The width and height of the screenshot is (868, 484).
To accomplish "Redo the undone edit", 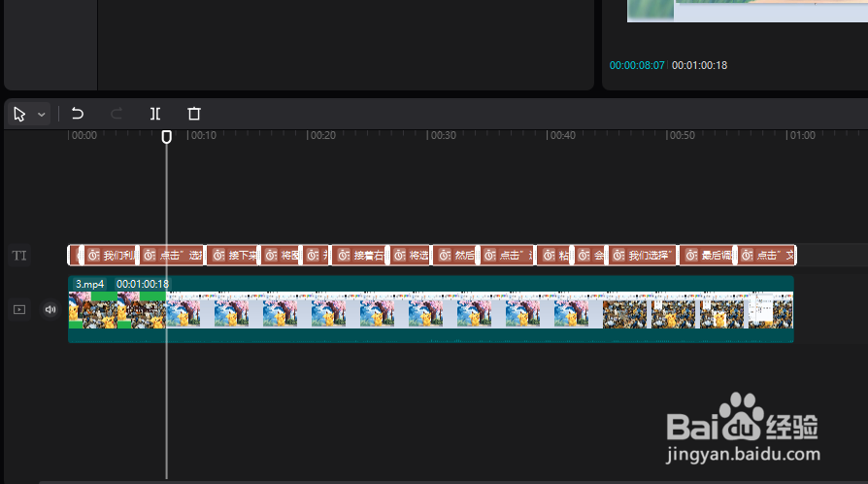I will coord(117,114).
